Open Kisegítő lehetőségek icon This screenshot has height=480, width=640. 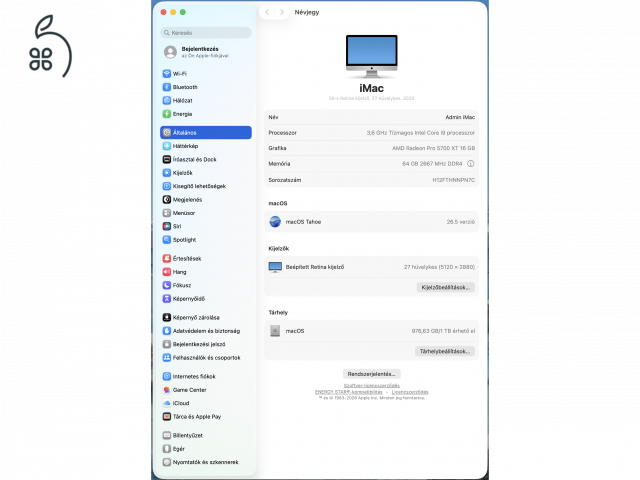(167, 186)
